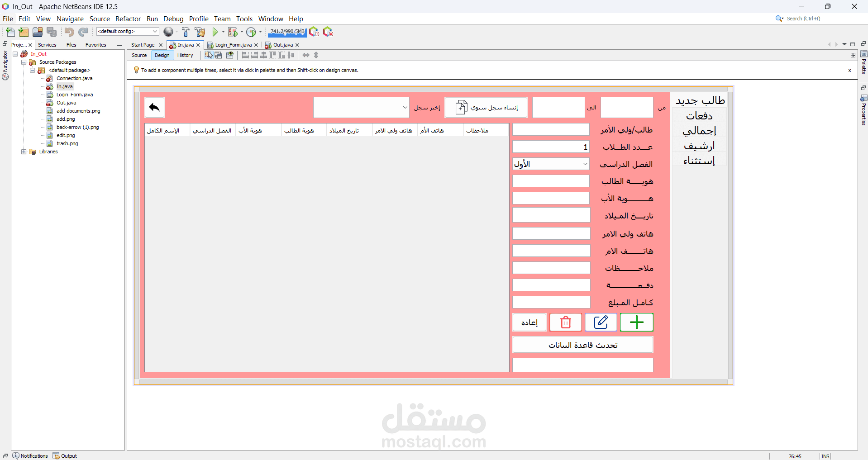Click the first profiler snapshot icon with clock
The height and width of the screenshot is (460, 868).
(x=314, y=32)
